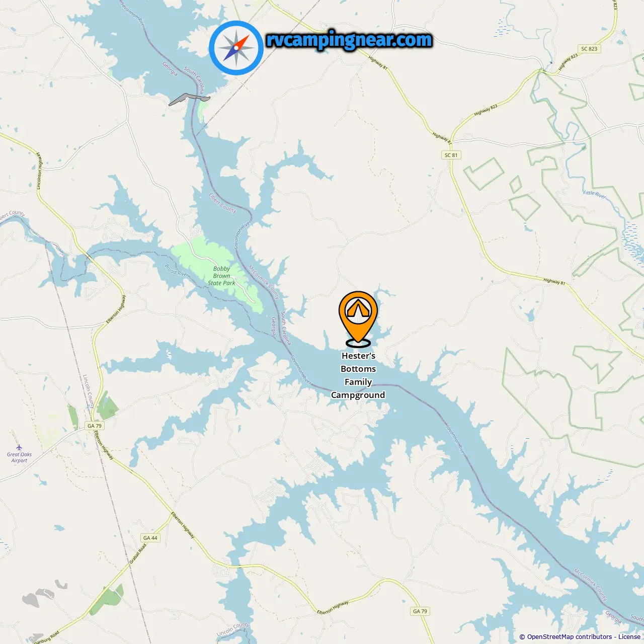Click the Great Oaks Airport plane icon

19,447
